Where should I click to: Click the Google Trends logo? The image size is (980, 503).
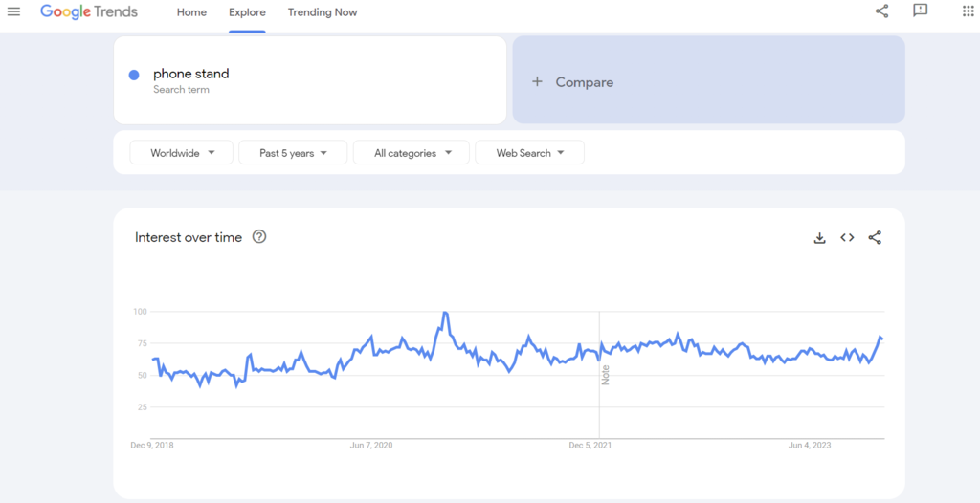(89, 12)
